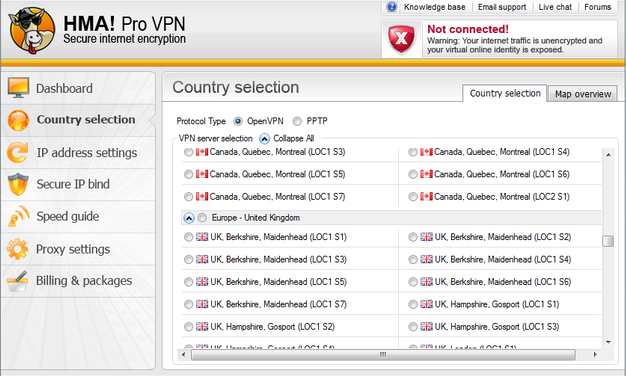Image resolution: width=626 pixels, height=376 pixels.
Task: Open the Knowledge base link
Action: coord(434,7)
